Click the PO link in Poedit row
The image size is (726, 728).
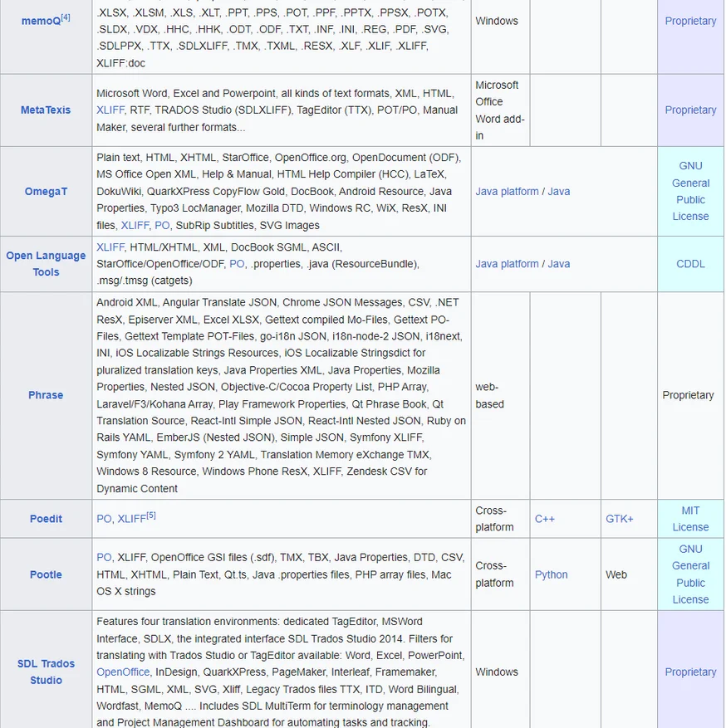104,519
